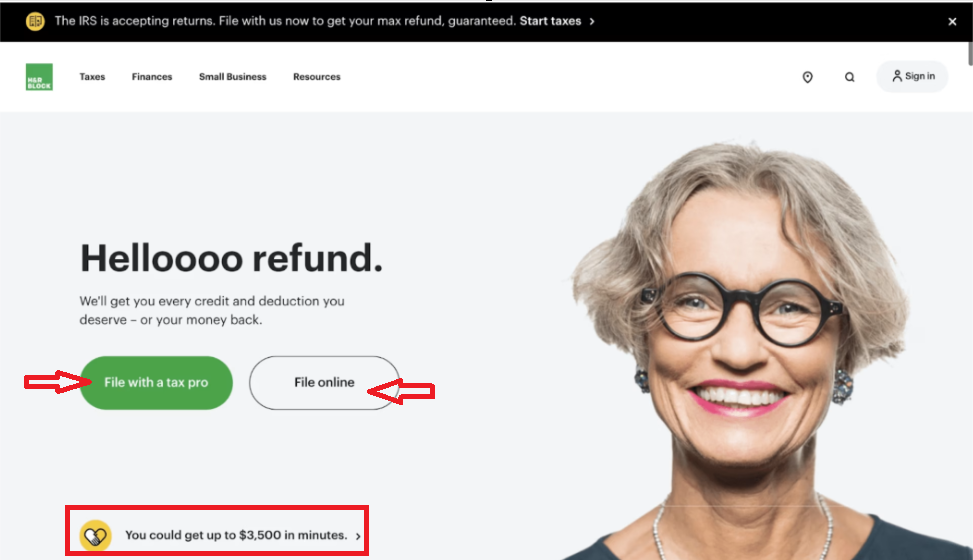
Task: Dismiss the IRS banner with X
Action: 953,22
